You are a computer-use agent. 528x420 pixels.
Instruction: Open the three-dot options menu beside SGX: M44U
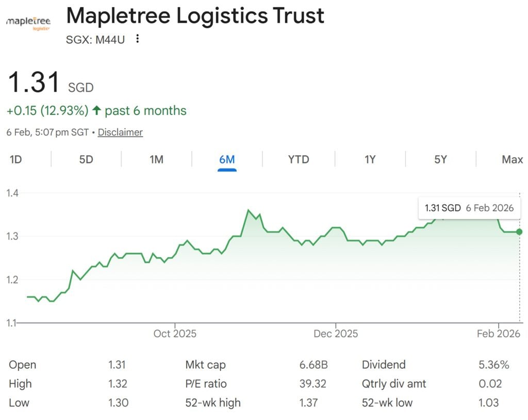[136, 39]
